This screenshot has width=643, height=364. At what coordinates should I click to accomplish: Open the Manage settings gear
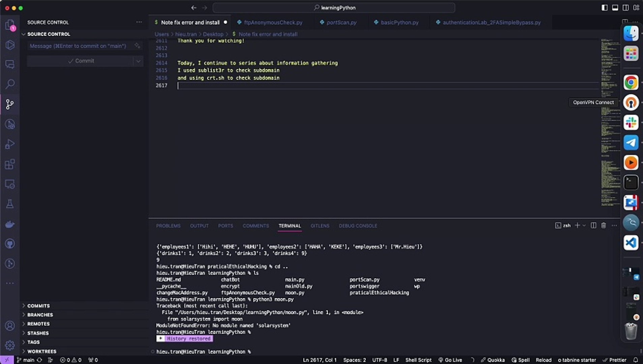[10, 345]
